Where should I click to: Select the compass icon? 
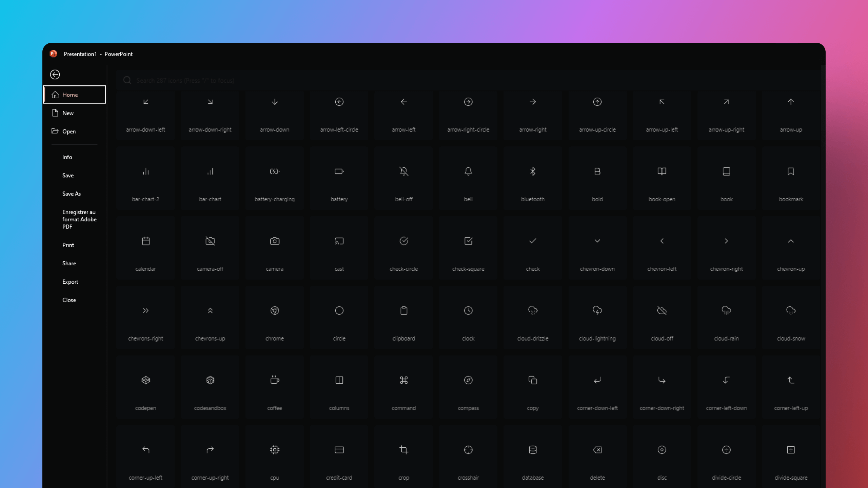tap(468, 380)
